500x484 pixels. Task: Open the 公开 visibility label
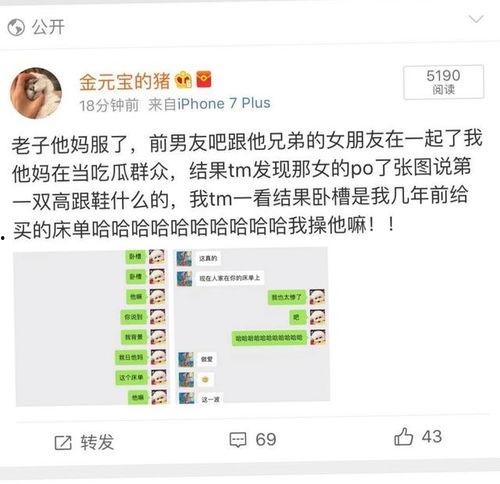coord(48,27)
